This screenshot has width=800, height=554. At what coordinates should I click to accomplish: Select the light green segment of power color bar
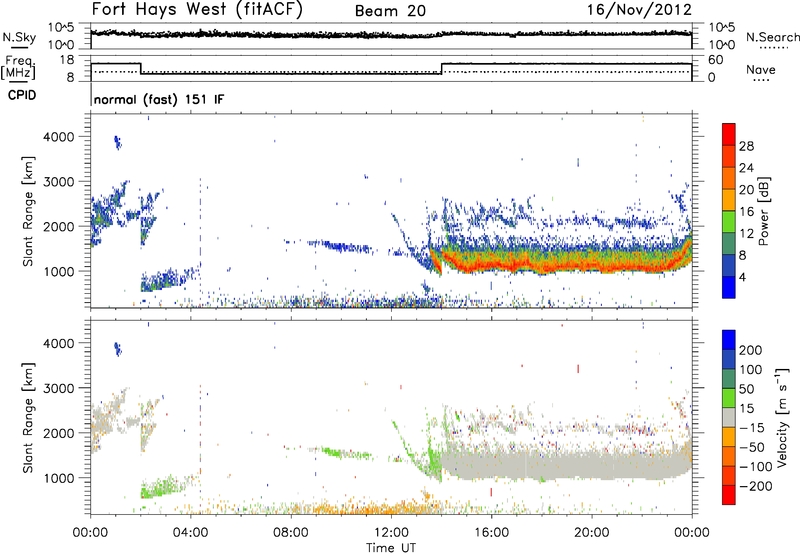[729, 222]
